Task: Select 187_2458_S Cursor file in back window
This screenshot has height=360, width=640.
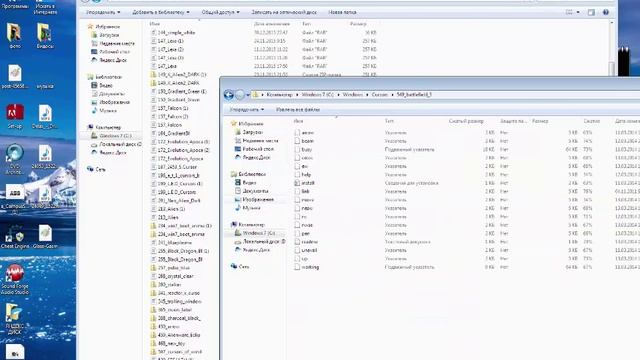Action: (x=177, y=167)
